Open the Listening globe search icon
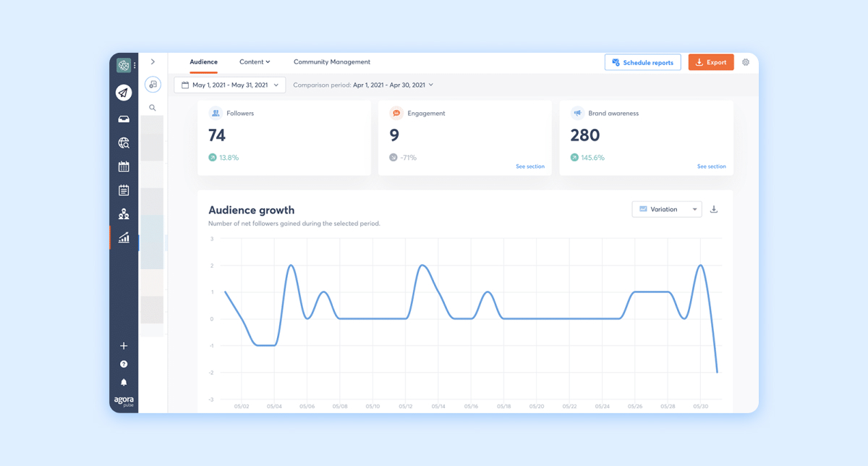 point(124,143)
